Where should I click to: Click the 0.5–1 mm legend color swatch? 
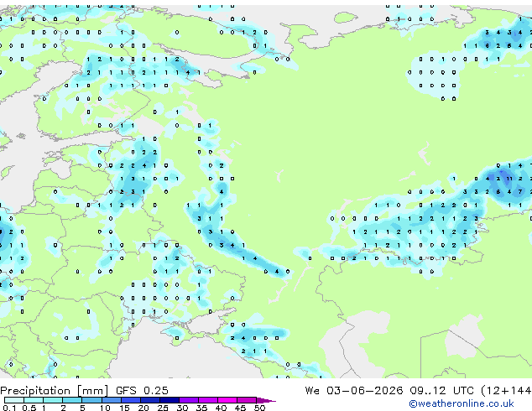[34, 400]
